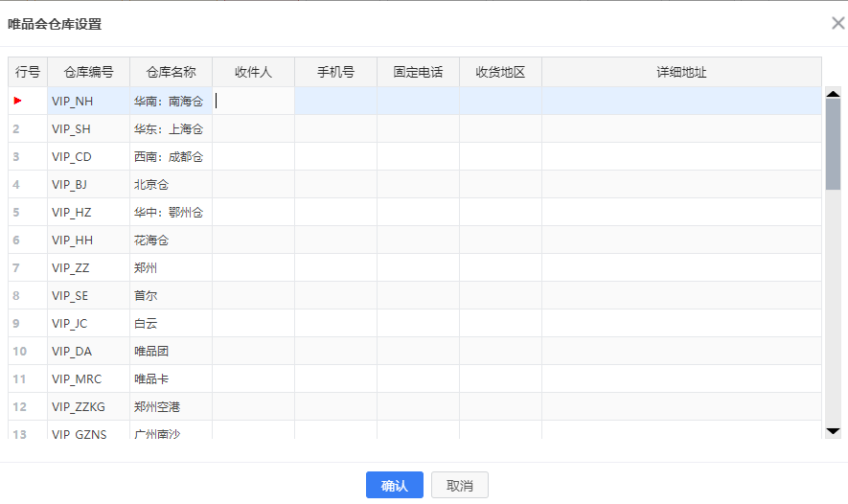Screen dimensions: 848x504
Task: Click the 唯品卡 name cell
Action: pyautogui.click(x=171, y=378)
